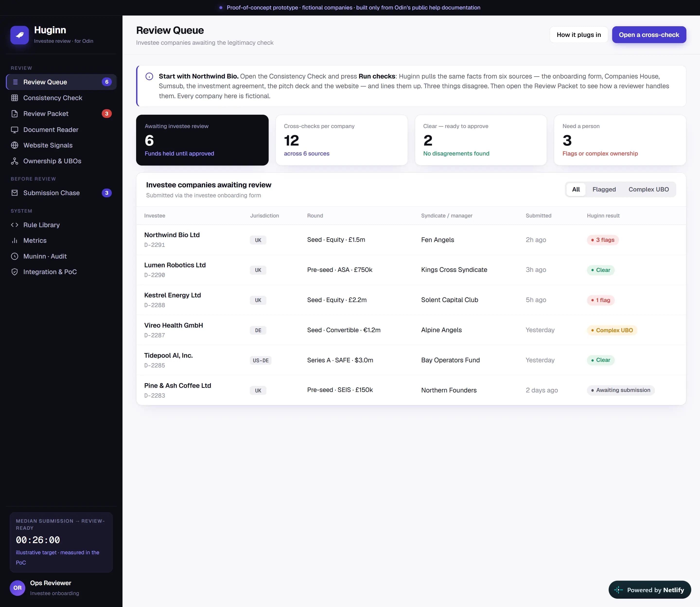This screenshot has height=607, width=700.
Task: Click the red 3 badge on Review Packet
Action: [107, 114]
